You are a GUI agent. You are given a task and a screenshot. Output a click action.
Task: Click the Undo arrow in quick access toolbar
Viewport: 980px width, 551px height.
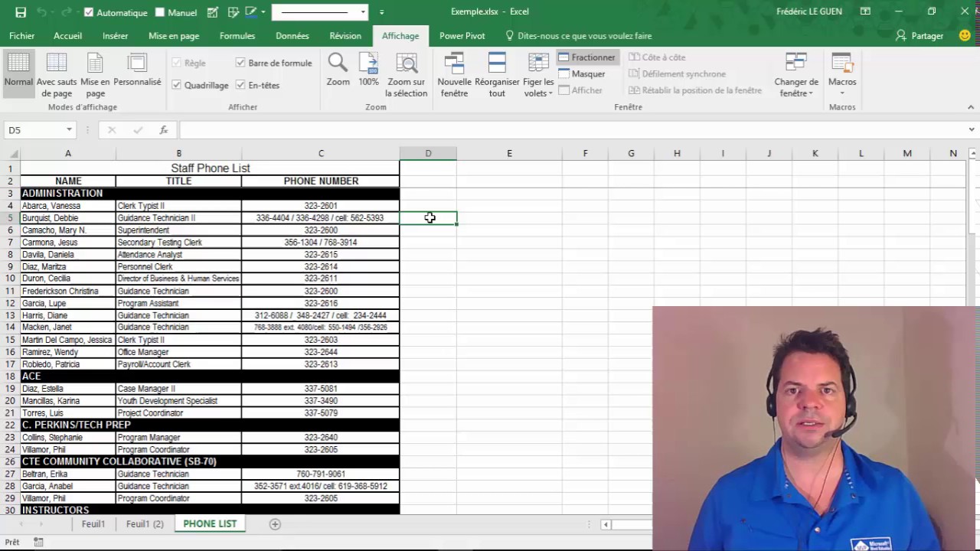coord(43,12)
